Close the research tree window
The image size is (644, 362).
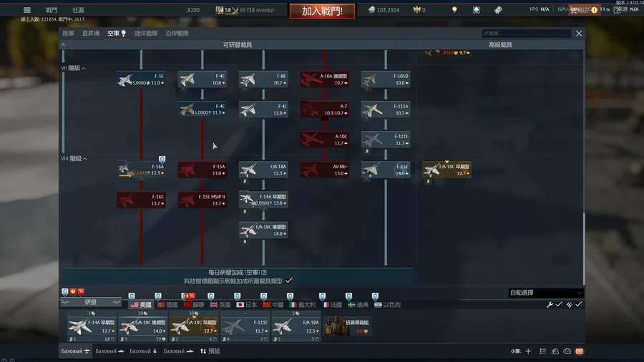[x=579, y=33]
